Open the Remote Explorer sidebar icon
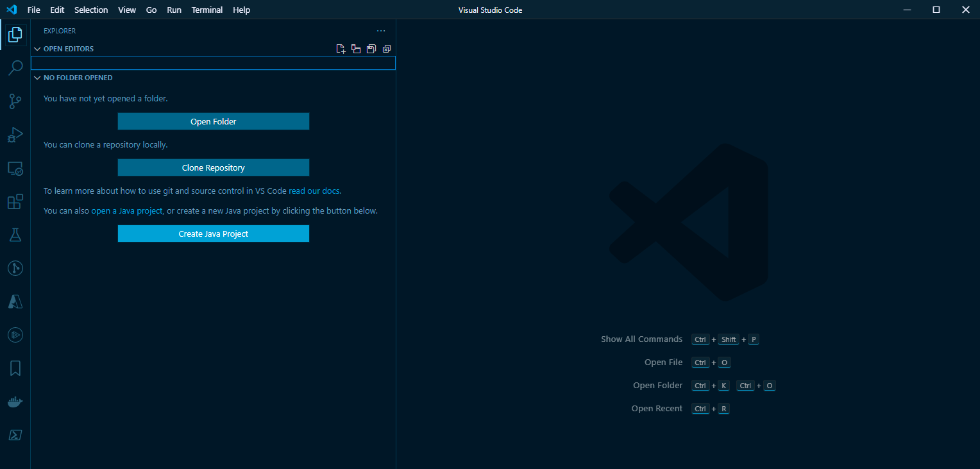The height and width of the screenshot is (469, 980). click(x=15, y=168)
